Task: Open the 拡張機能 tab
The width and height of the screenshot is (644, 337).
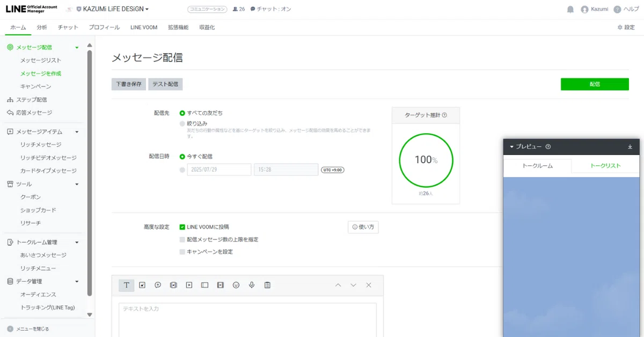Action: coord(178,27)
